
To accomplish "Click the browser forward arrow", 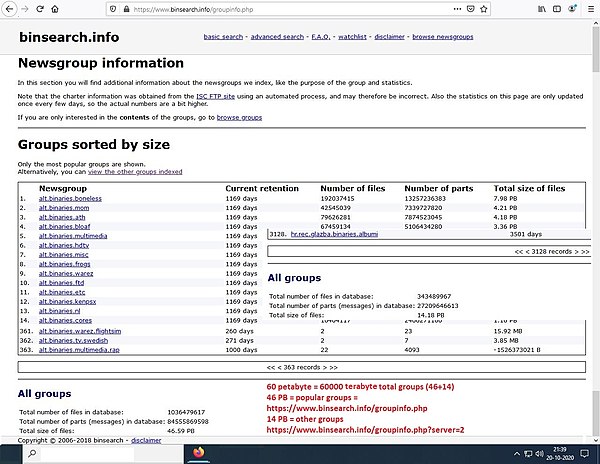I will 25,9.
